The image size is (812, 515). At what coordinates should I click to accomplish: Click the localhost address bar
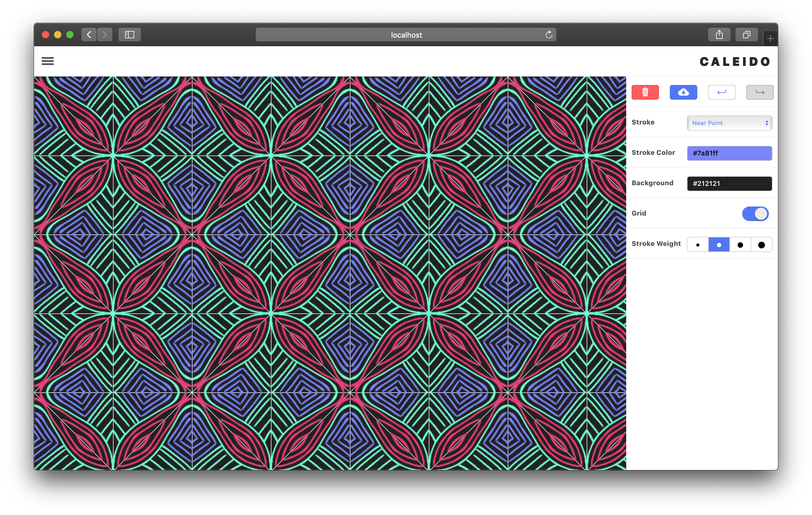(406, 35)
